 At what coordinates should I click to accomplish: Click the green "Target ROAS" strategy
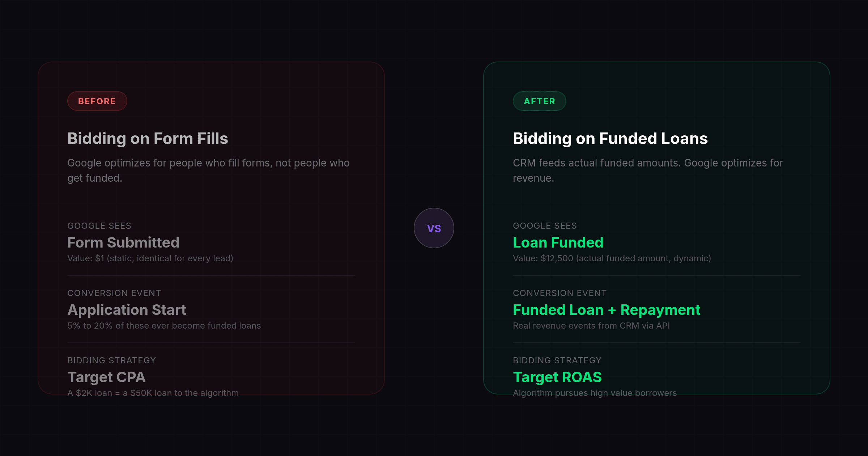[557, 377]
